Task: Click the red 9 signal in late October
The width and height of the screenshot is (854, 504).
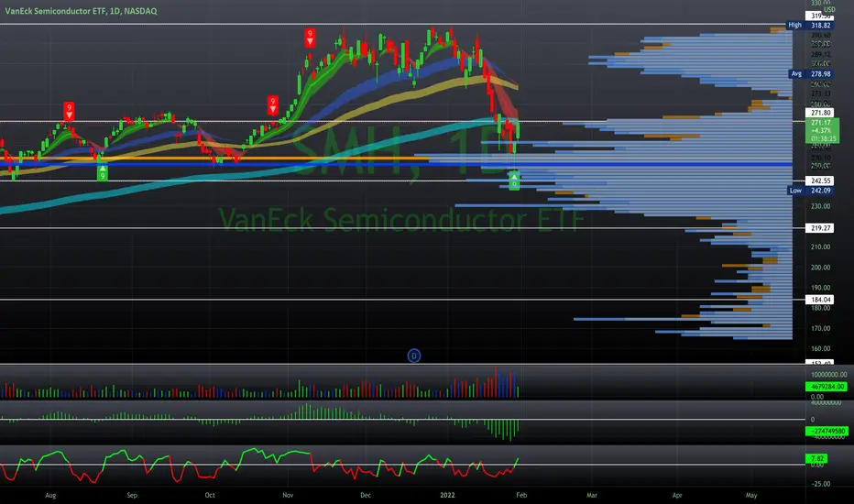Action: 273,105
